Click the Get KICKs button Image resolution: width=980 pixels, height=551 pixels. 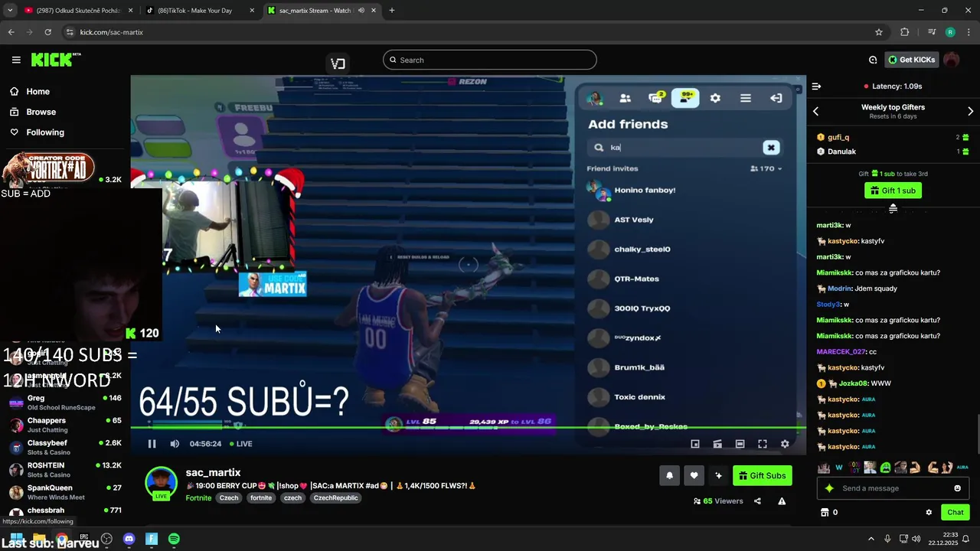pos(911,60)
